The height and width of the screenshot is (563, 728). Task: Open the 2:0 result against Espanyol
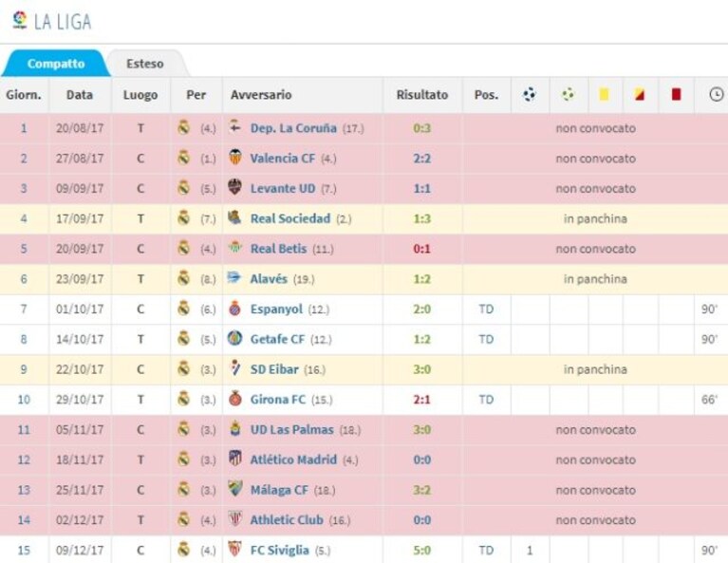422,310
